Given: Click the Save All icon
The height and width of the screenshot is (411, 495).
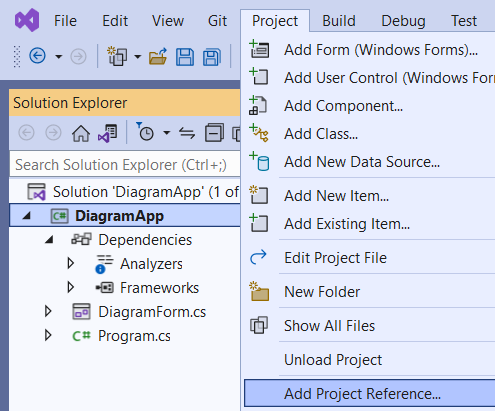Looking at the screenshot, I should coord(212,57).
